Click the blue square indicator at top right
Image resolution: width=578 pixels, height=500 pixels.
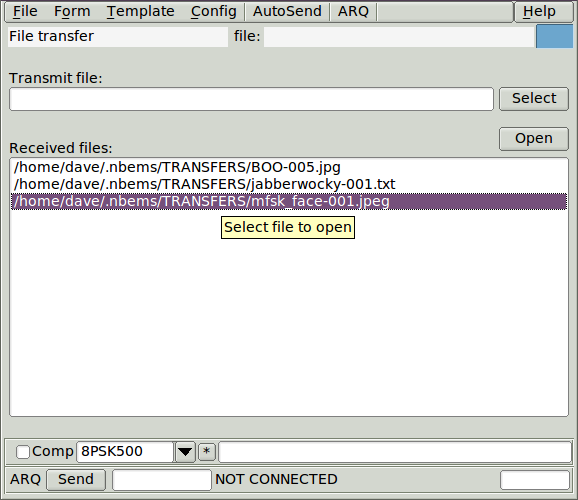tap(554, 36)
